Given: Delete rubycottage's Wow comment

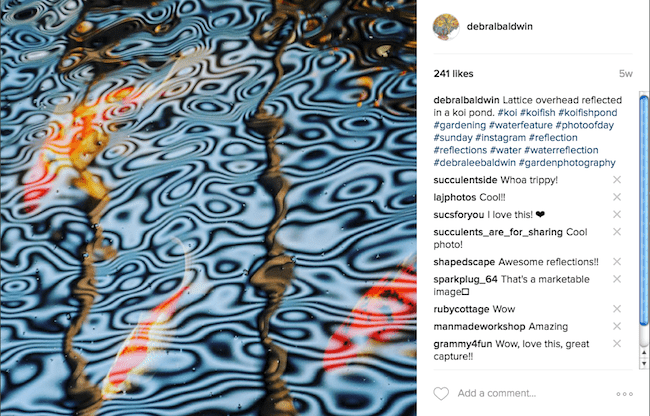Looking at the screenshot, I should [617, 309].
